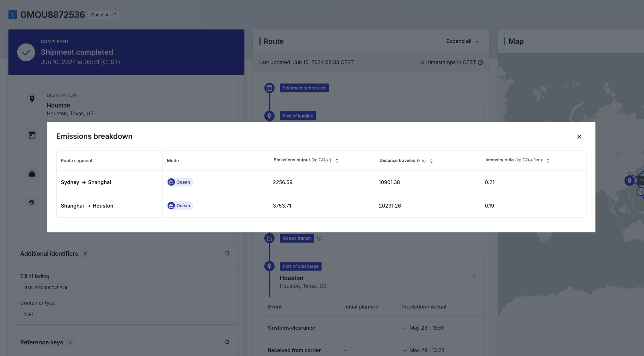Collapse the Houston port of discharge section
Image resolution: width=644 pixels, height=356 pixels.
pyautogui.click(x=474, y=276)
